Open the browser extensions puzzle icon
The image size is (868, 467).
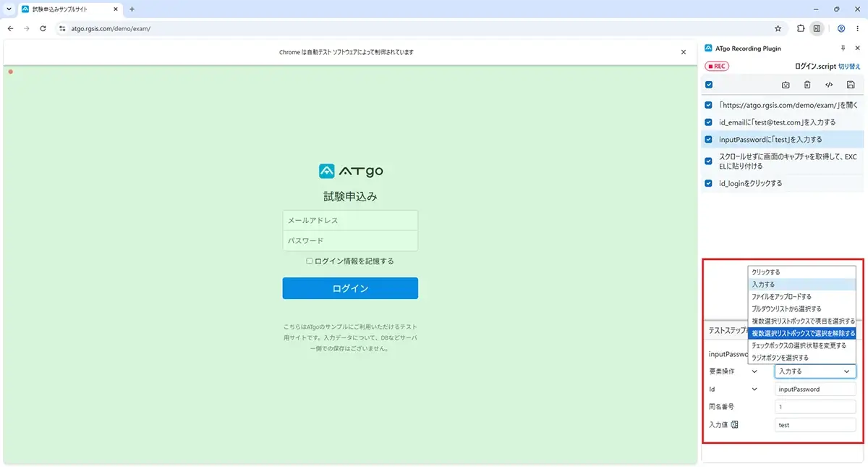coord(801,29)
